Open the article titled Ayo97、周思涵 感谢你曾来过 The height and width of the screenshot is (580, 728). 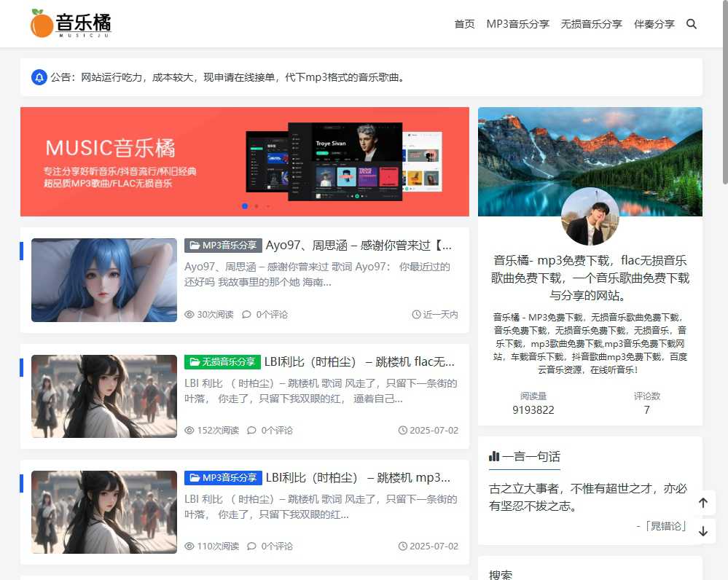point(356,245)
